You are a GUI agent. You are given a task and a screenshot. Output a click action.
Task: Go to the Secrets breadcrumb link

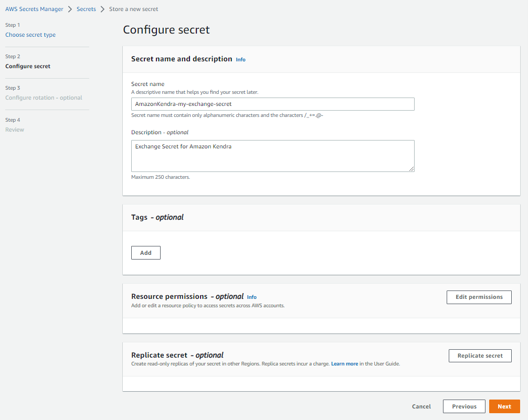tap(86, 9)
